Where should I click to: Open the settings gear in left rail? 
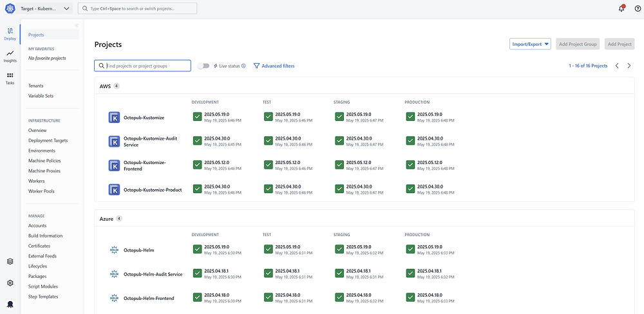(10, 283)
